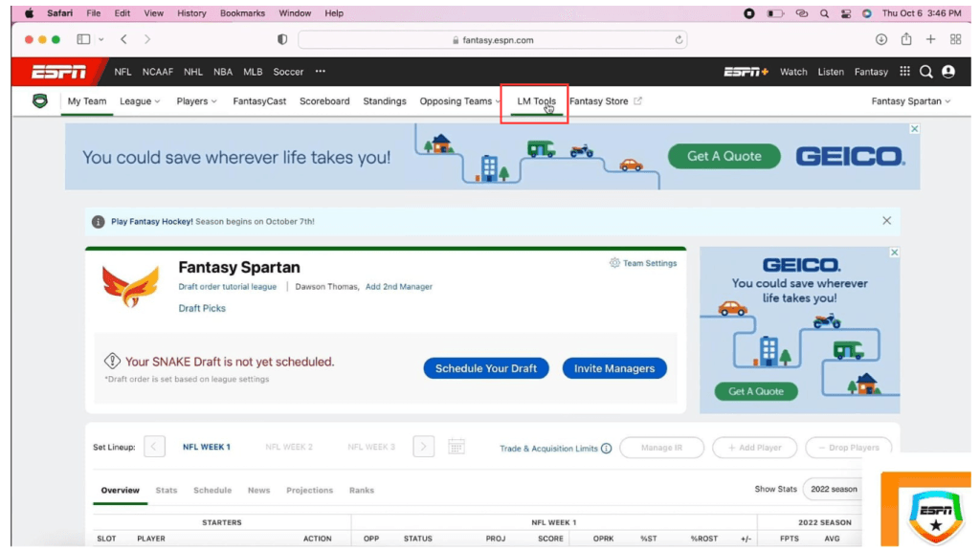Click the Siri icon in menu bar
The image size is (980, 551).
[867, 13]
